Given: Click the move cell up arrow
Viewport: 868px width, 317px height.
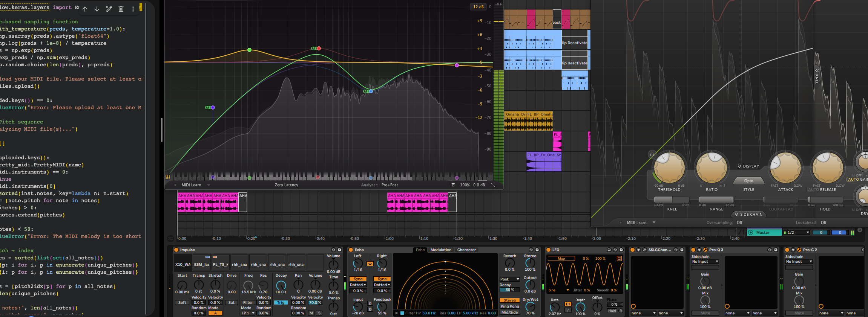Looking at the screenshot, I should click(85, 9).
